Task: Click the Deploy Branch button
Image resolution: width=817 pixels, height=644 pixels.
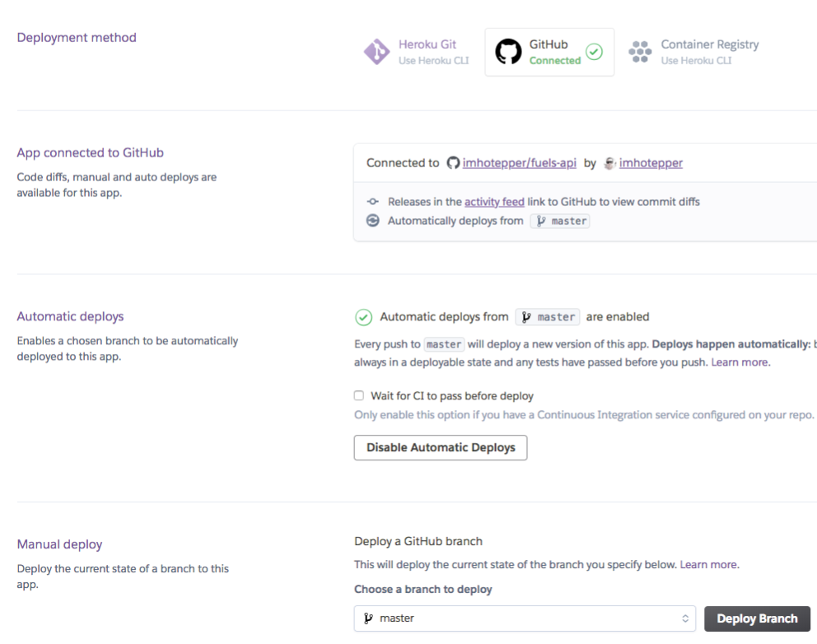Action: [757, 618]
